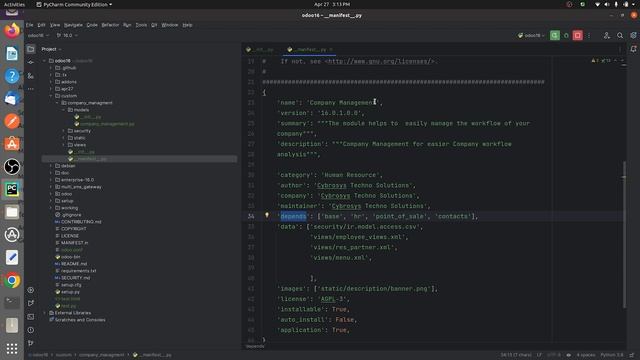Click the 'depends' key on line 34
Screen dimensions: 640x360
click(x=293, y=216)
